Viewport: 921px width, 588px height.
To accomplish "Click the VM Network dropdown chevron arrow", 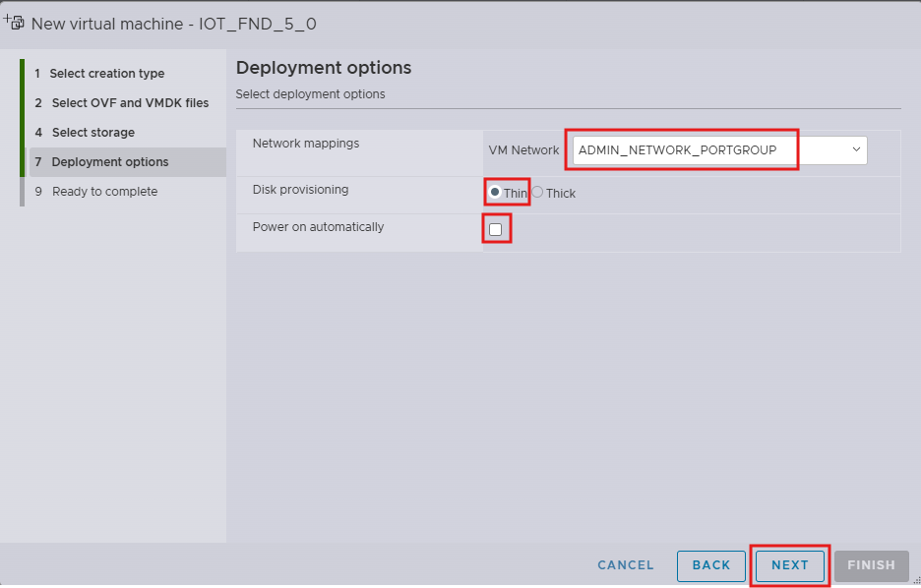I will pyautogui.click(x=856, y=149).
